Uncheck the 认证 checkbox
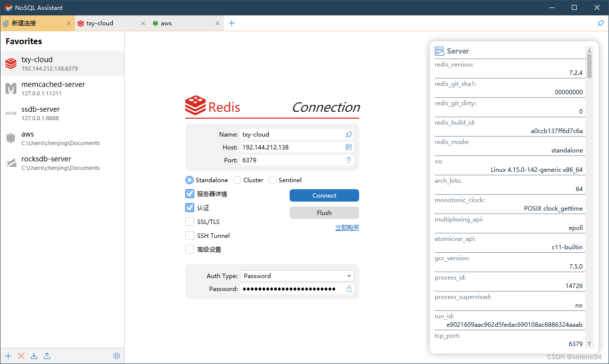This screenshot has height=364, width=609. [x=190, y=208]
